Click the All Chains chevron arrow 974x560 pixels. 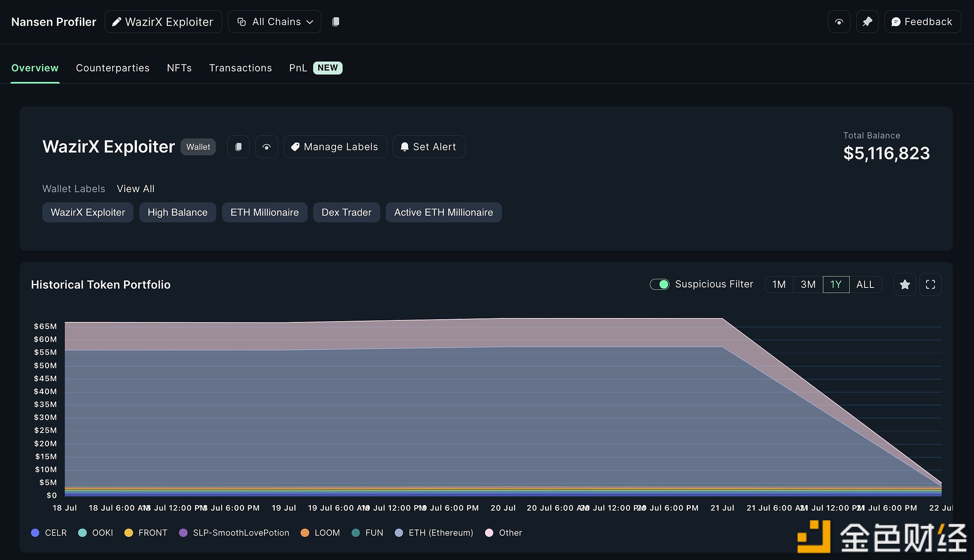310,22
